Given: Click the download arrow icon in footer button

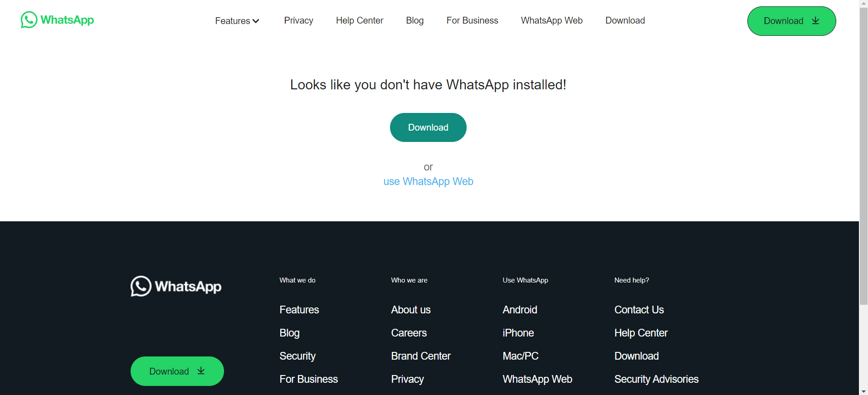Looking at the screenshot, I should click(201, 371).
